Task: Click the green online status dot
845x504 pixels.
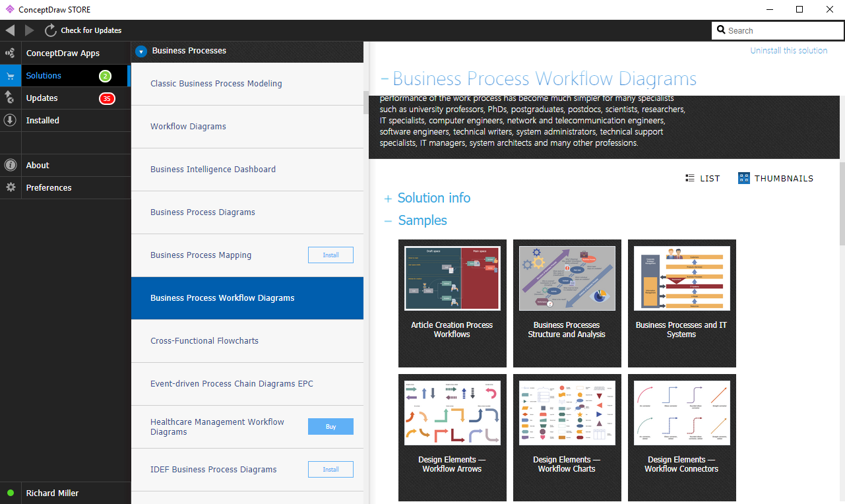Action: click(11, 493)
